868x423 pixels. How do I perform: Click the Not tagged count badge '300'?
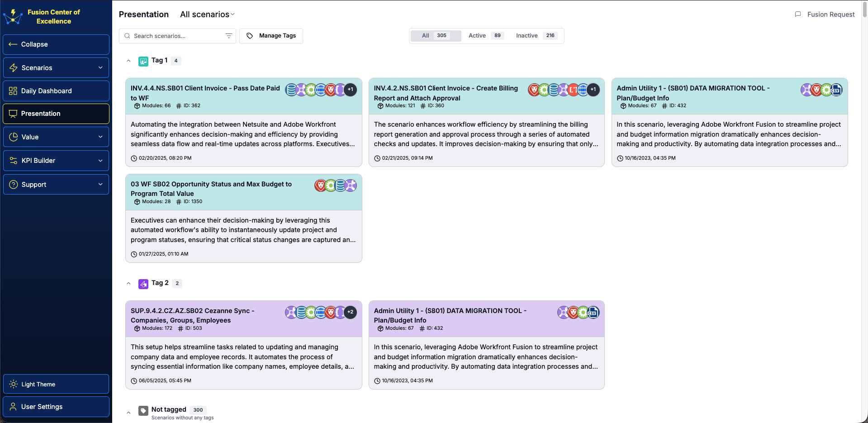pyautogui.click(x=198, y=410)
